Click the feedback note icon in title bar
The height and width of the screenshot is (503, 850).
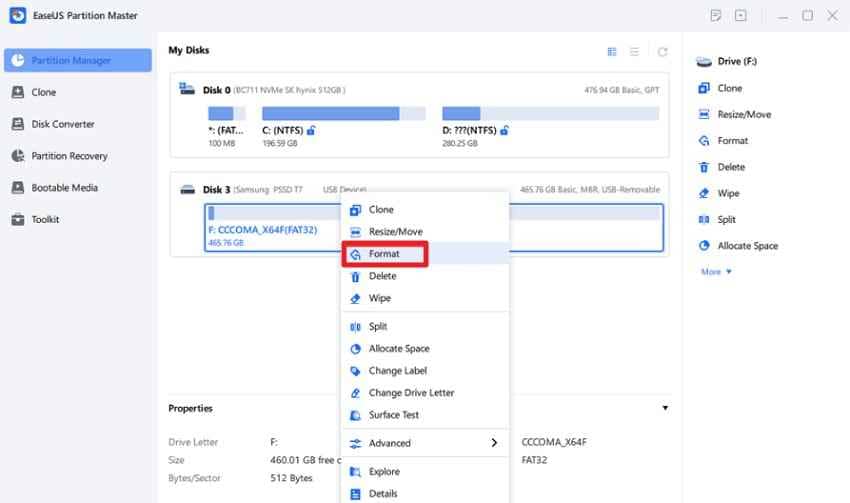716,16
